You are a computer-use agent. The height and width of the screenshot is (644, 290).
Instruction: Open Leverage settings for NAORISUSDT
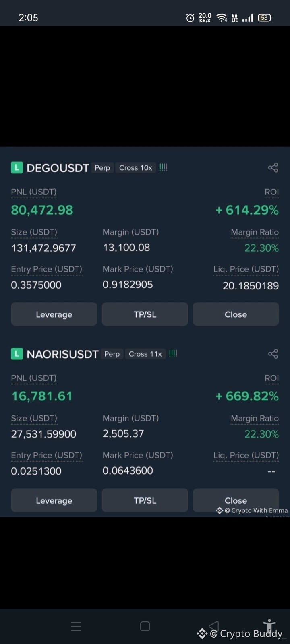(54, 500)
